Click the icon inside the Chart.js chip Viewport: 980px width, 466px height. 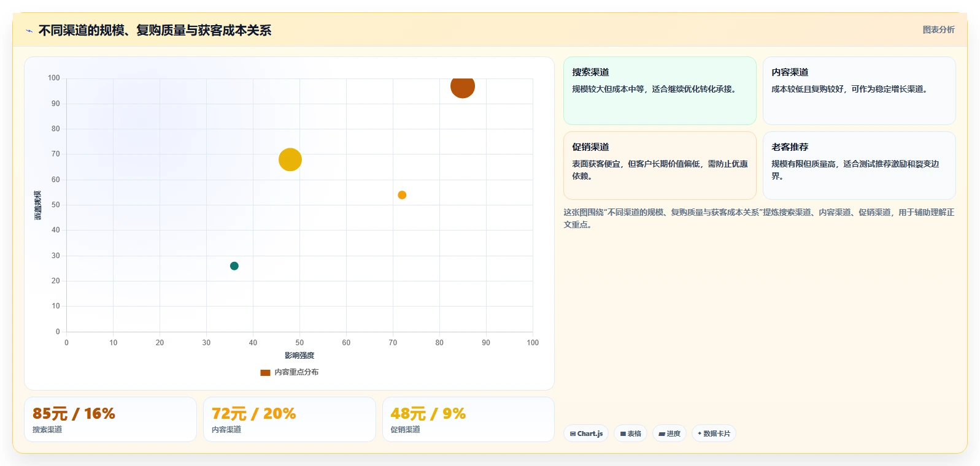(x=573, y=434)
